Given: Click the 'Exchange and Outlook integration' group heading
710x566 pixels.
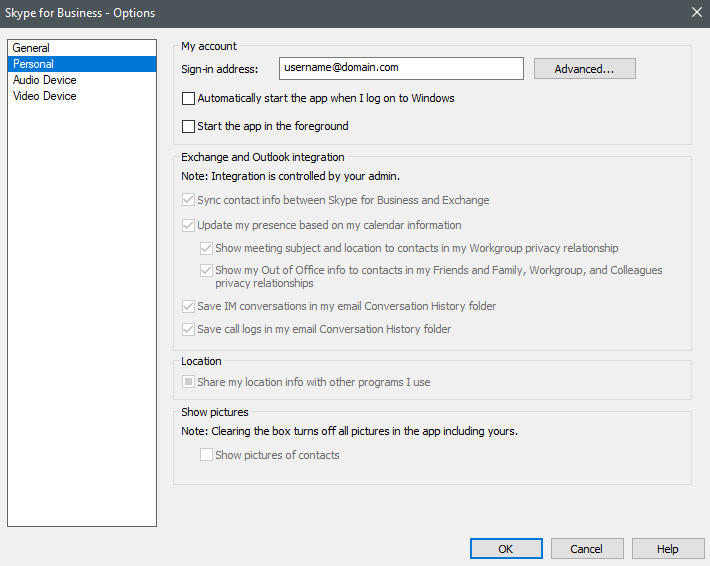Looking at the screenshot, I should click(x=263, y=157).
